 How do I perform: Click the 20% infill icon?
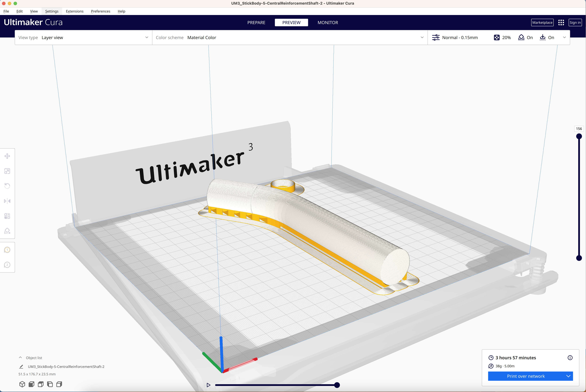497,37
